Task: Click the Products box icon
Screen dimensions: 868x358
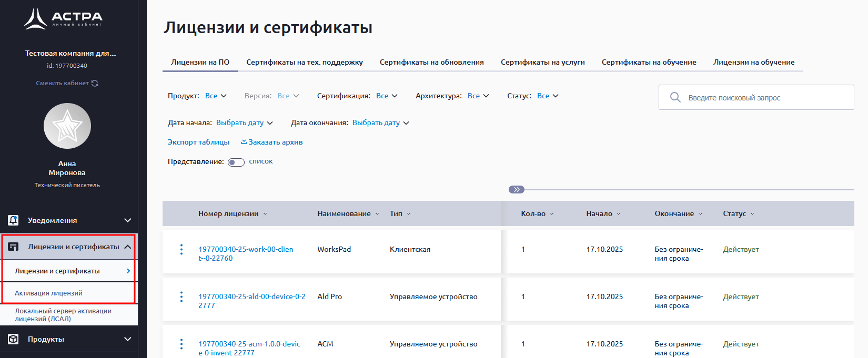Action: pos(14,339)
